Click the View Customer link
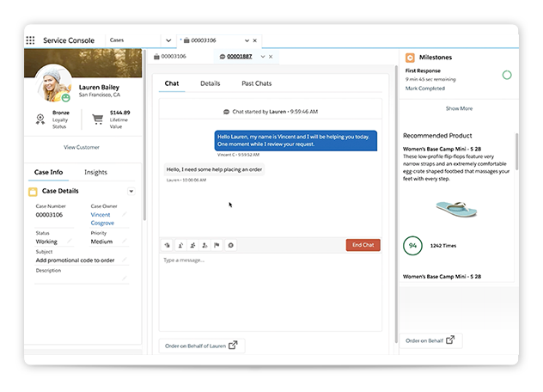Image resolution: width=543 pixels, height=392 pixels. coord(82,147)
